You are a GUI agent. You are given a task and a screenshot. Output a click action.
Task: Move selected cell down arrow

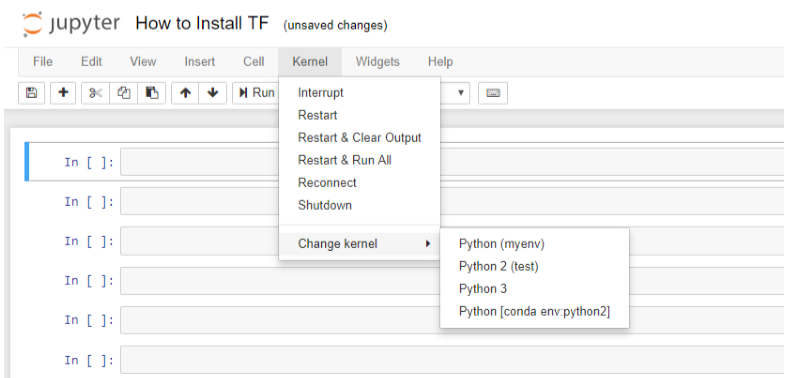click(213, 93)
